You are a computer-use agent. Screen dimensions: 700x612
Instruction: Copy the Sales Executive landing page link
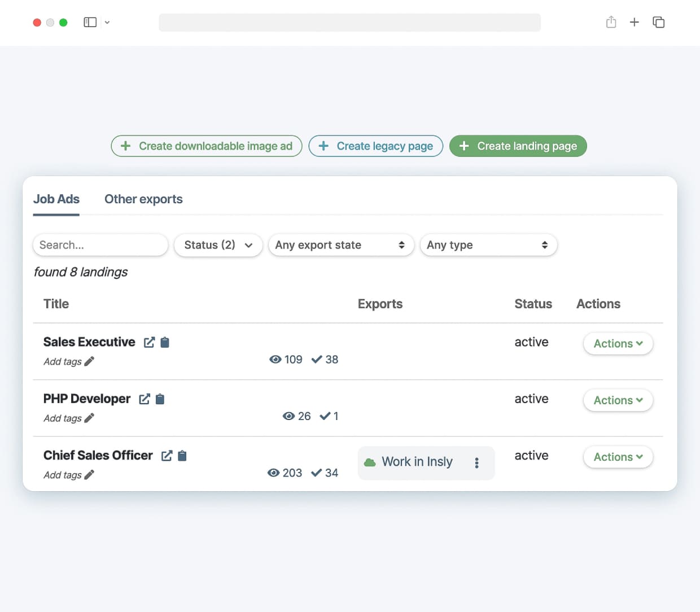(x=164, y=342)
